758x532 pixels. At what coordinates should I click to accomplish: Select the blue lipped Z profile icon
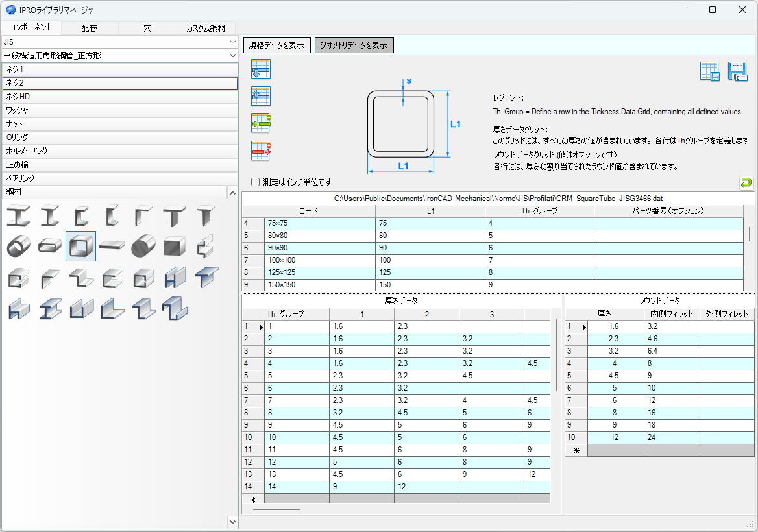point(175,309)
